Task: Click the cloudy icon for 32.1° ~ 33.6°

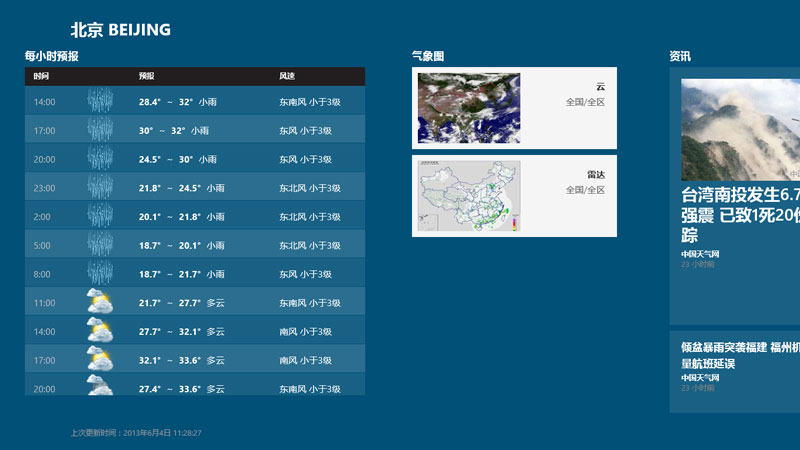Action: [x=99, y=359]
